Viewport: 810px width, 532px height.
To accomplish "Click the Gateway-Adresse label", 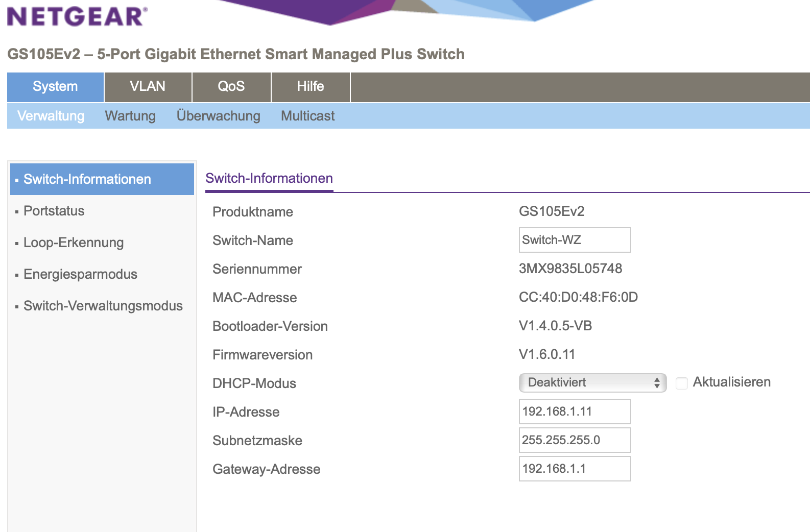I will point(267,469).
